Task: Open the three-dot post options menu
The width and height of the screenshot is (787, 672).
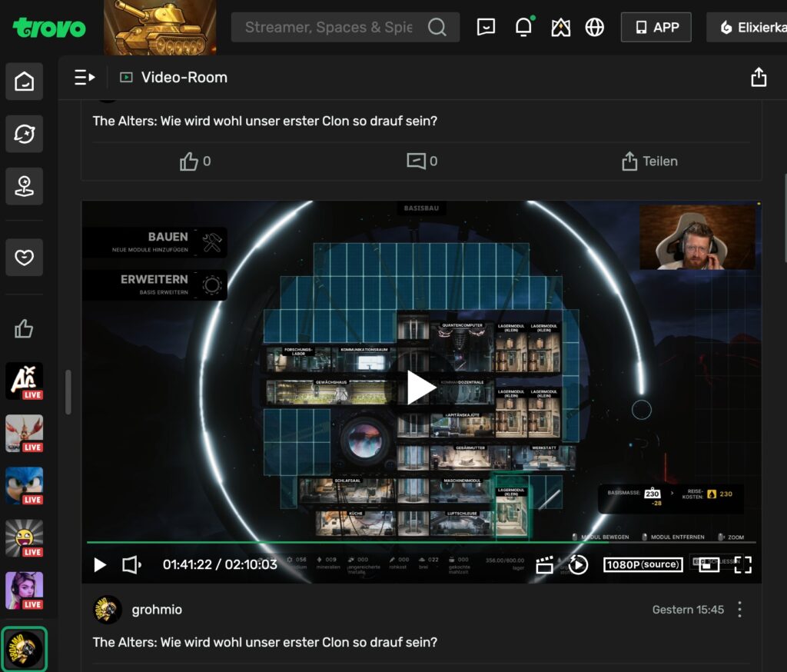Action: (740, 610)
